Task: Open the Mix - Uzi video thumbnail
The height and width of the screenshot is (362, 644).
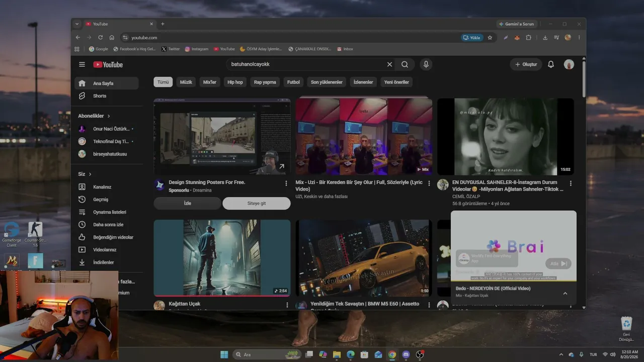Action: tap(364, 137)
